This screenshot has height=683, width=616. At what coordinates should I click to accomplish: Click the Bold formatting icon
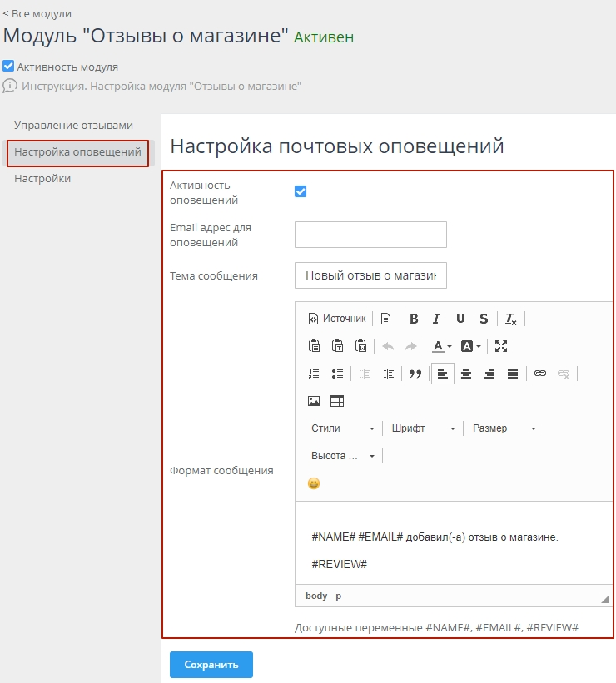414,319
